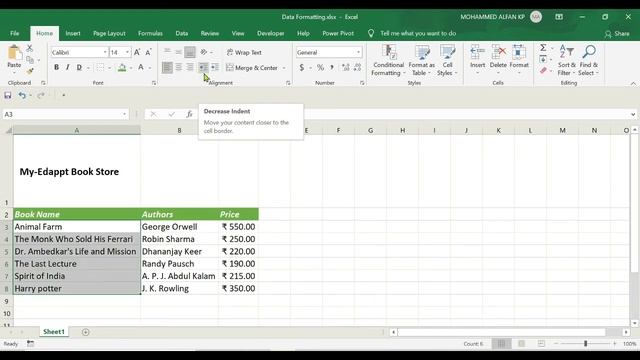
Task: Switch to the Developer tab
Action: coord(271,33)
